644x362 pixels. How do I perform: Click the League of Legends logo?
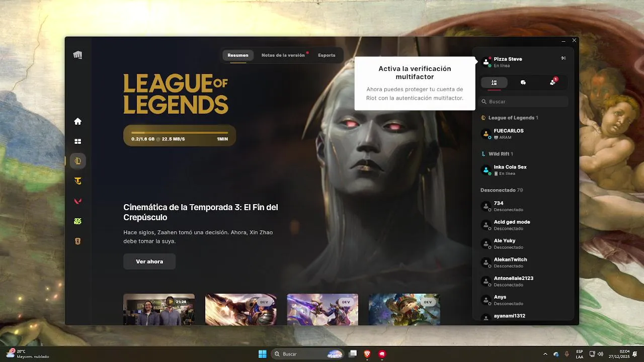(176, 94)
